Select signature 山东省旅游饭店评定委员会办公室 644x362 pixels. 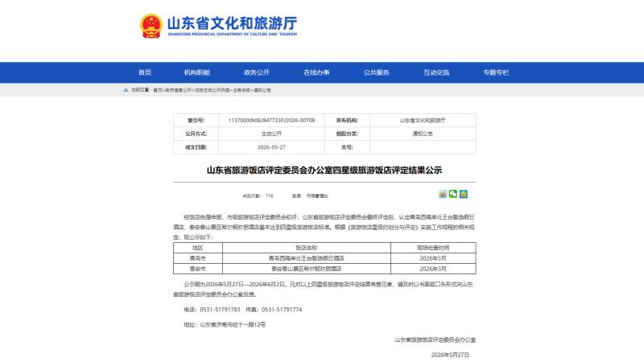pyautogui.click(x=436, y=339)
